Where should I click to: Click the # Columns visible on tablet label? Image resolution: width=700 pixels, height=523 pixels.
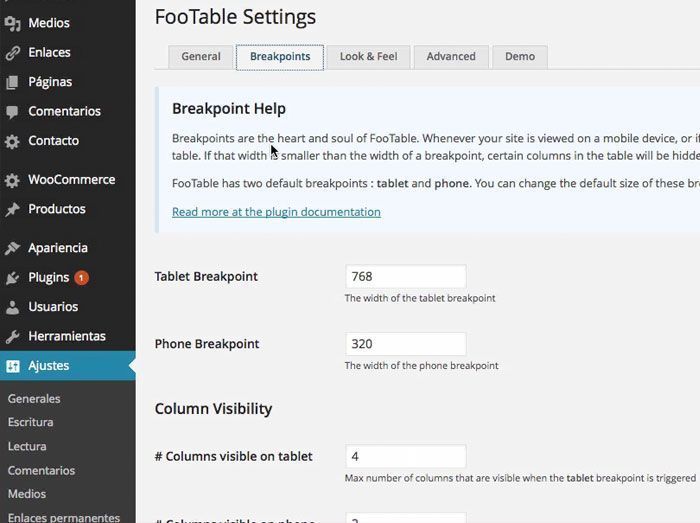233,457
